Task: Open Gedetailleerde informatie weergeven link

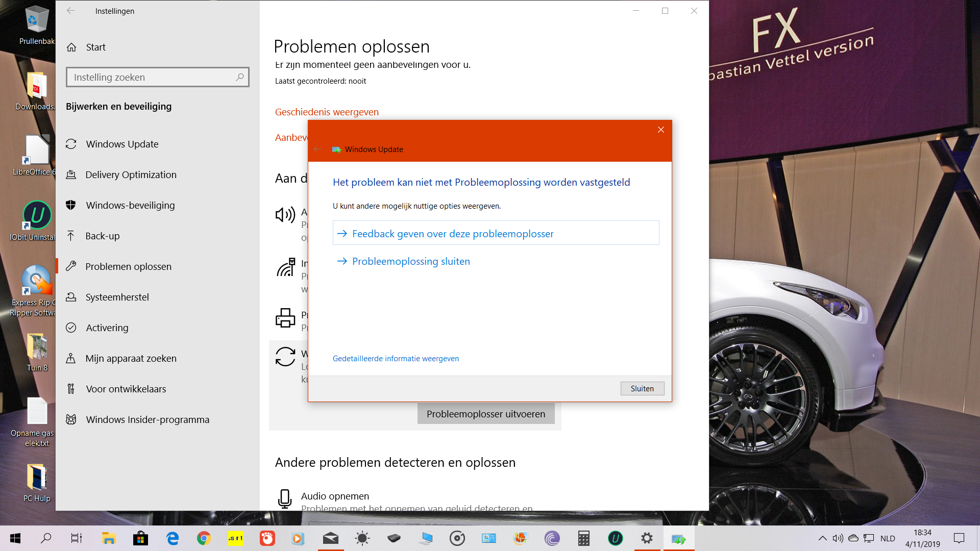Action: coord(396,359)
